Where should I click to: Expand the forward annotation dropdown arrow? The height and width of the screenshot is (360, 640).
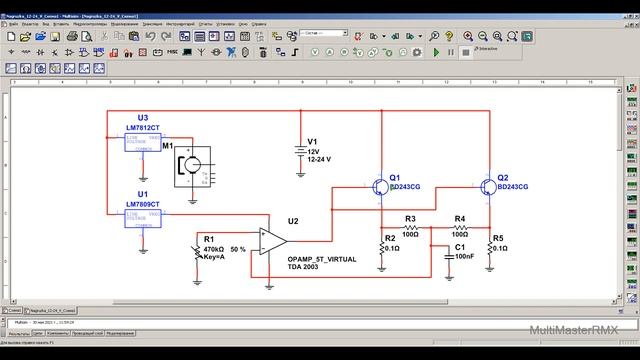tap(420, 36)
